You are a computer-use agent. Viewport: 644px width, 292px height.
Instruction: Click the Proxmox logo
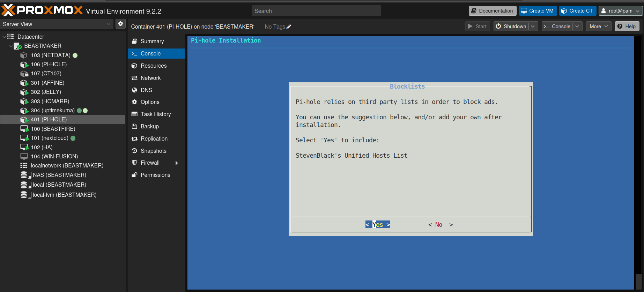pos(42,10)
